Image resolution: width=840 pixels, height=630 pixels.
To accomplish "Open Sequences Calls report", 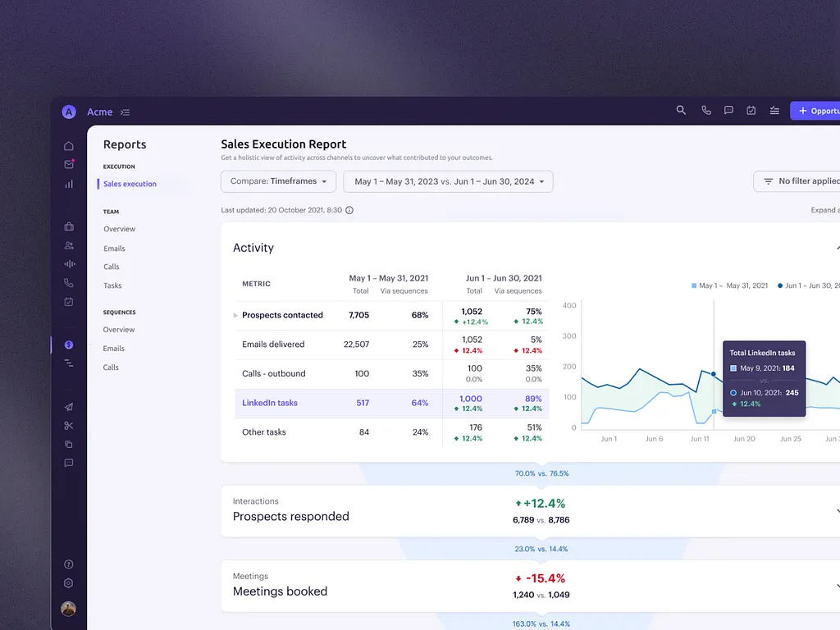I will 111,367.
